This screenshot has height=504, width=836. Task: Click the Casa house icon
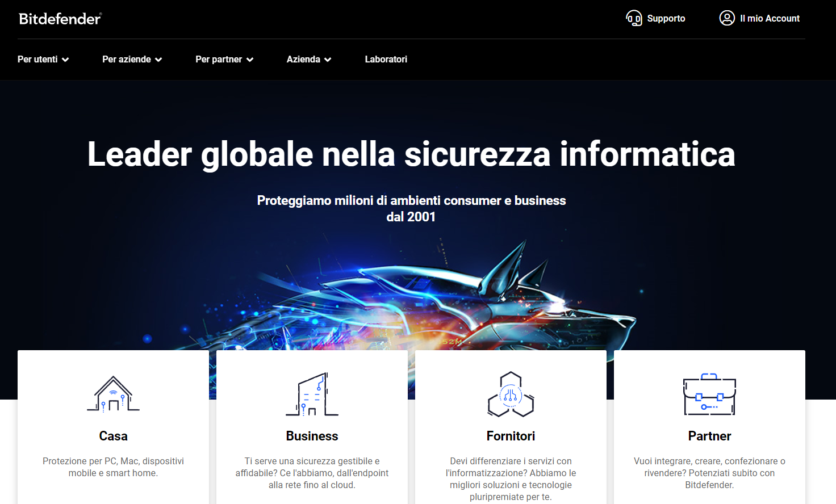(113, 393)
